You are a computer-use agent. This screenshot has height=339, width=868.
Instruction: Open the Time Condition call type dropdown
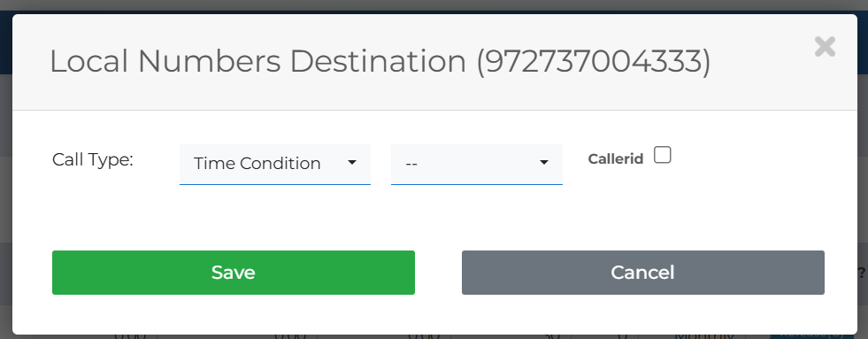pos(275,164)
